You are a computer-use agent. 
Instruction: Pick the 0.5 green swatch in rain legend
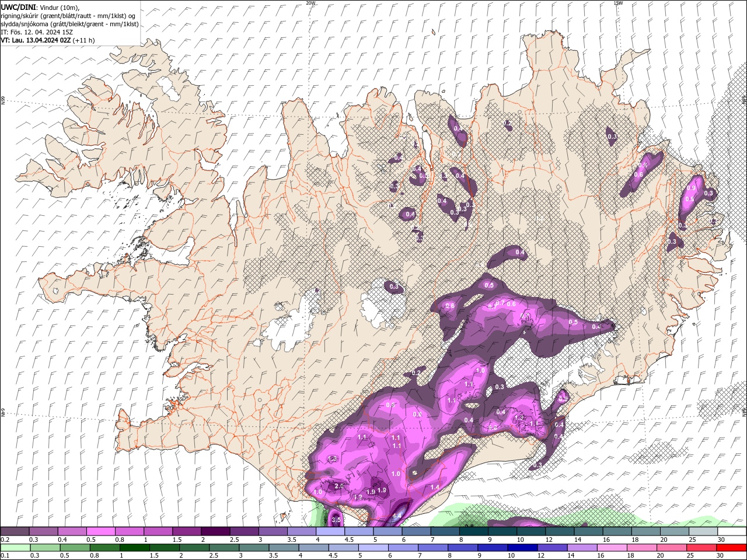click(75, 548)
